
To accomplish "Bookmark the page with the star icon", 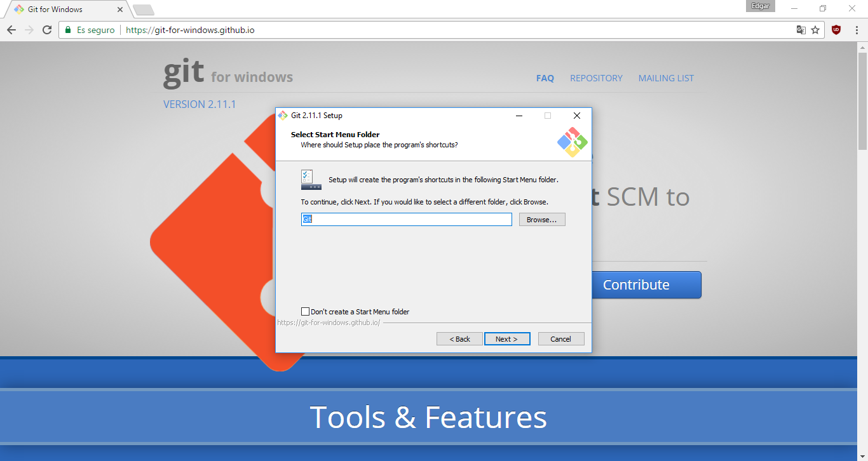I will tap(816, 30).
